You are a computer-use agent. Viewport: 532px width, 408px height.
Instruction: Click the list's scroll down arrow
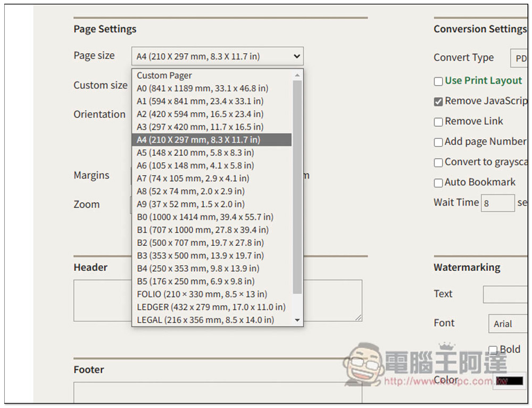(x=297, y=320)
